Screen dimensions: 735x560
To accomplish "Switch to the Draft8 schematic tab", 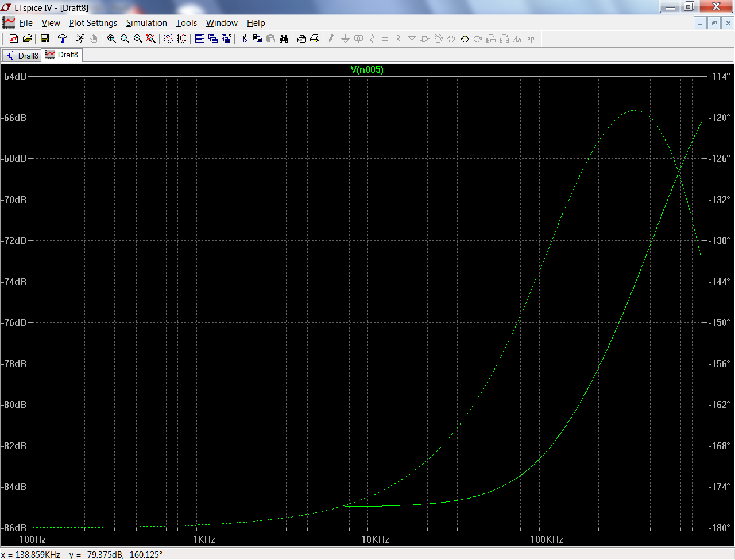I will (22, 56).
